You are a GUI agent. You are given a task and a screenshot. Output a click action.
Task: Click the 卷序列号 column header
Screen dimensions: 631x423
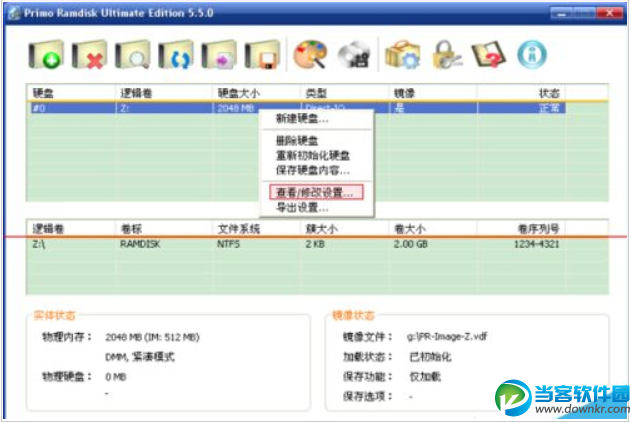pyautogui.click(x=538, y=229)
